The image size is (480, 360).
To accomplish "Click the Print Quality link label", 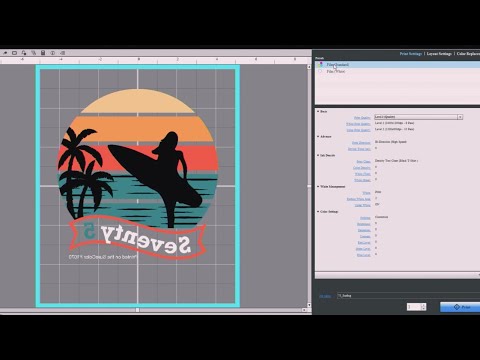I will (362, 118).
